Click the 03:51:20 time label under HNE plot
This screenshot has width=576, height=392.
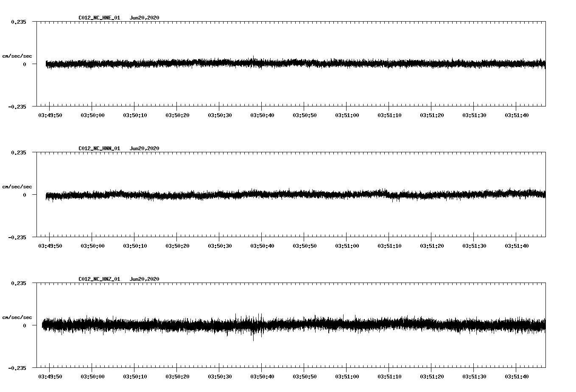click(x=432, y=115)
